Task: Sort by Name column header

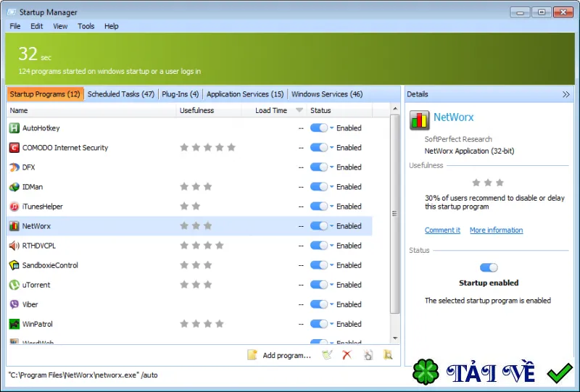Action: click(x=91, y=110)
